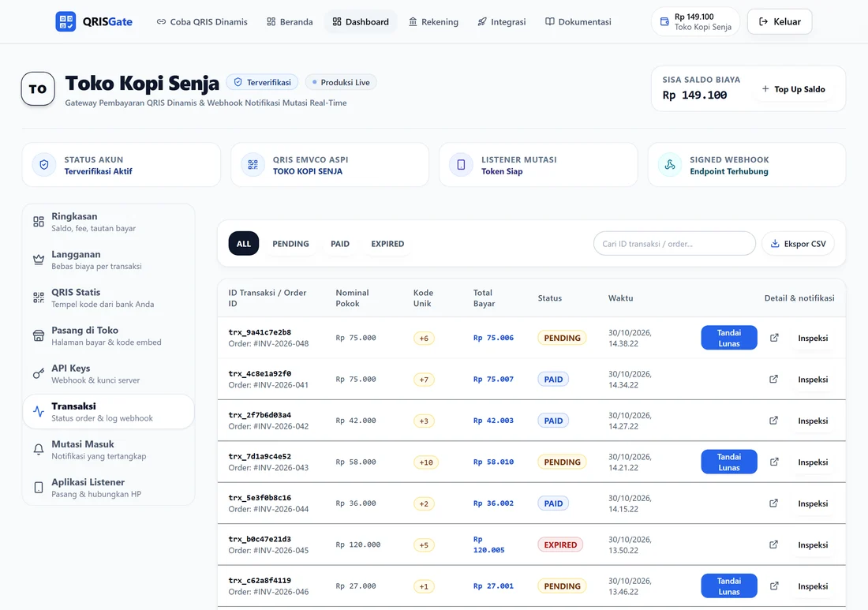Click Inspeksi for trx_c62a8f4119
The width and height of the screenshot is (868, 610).
(x=813, y=586)
